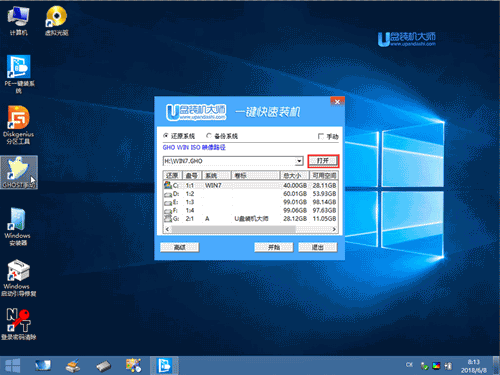Click the 系统 column header

point(216,175)
